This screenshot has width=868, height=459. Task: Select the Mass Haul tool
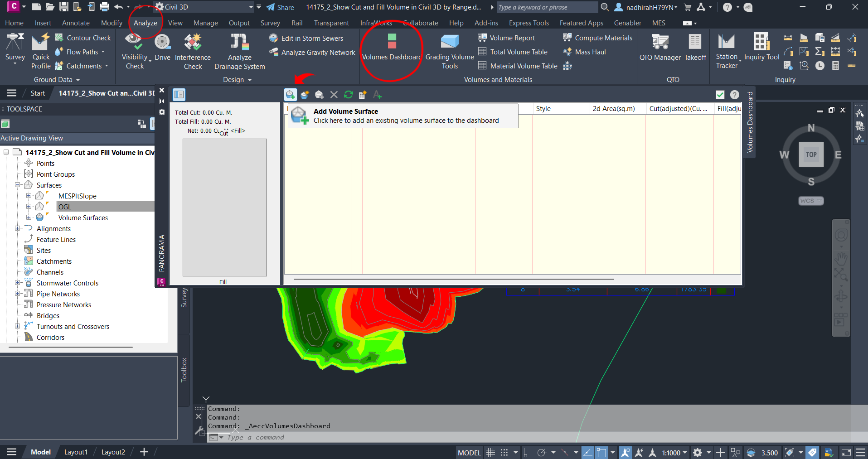584,52
